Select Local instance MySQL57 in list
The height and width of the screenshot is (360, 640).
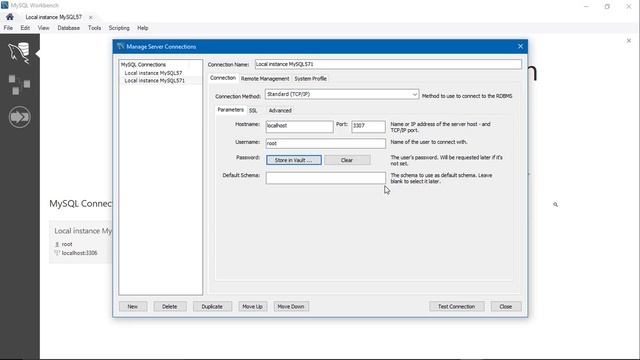(x=153, y=73)
